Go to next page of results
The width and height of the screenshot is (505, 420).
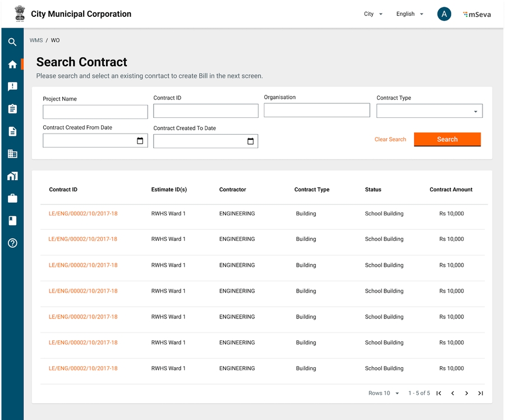click(x=466, y=394)
